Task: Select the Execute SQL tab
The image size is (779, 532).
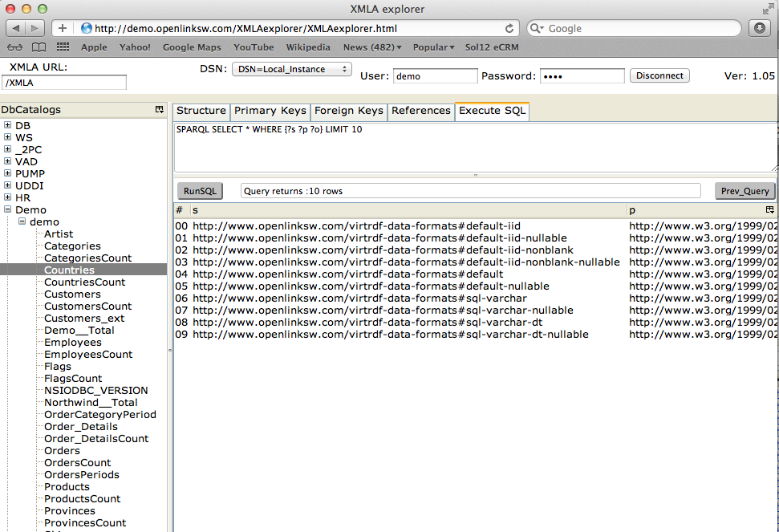Action: pyautogui.click(x=493, y=111)
